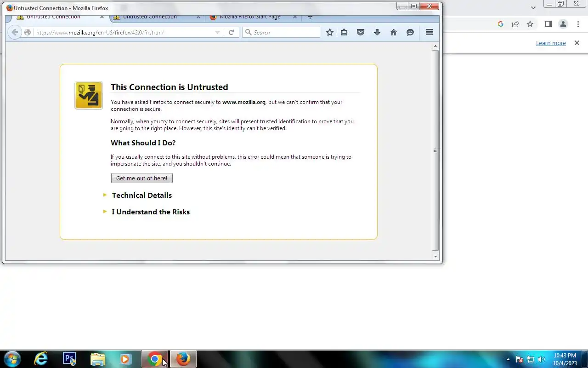Click the Google G icon in Chrome
Viewport: 588px width, 368px height.
coord(501,24)
